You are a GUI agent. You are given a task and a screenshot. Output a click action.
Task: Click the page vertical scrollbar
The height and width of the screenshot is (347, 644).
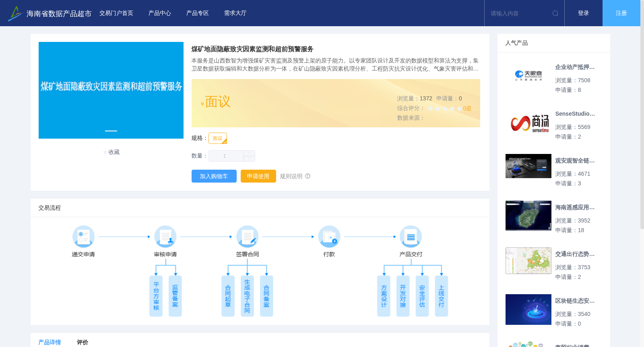coord(642,115)
